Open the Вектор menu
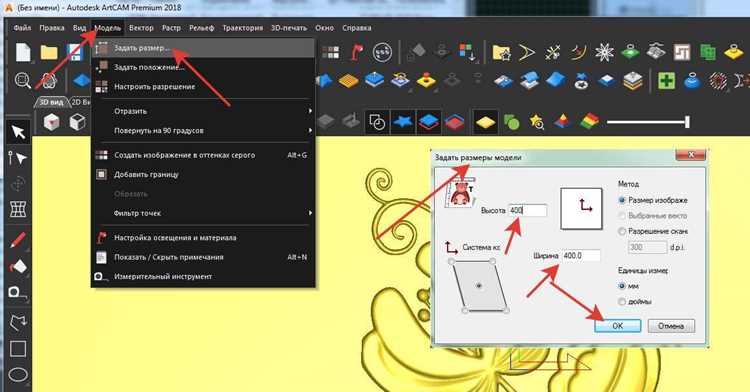Screen dimensions: 750x392 click(x=141, y=28)
